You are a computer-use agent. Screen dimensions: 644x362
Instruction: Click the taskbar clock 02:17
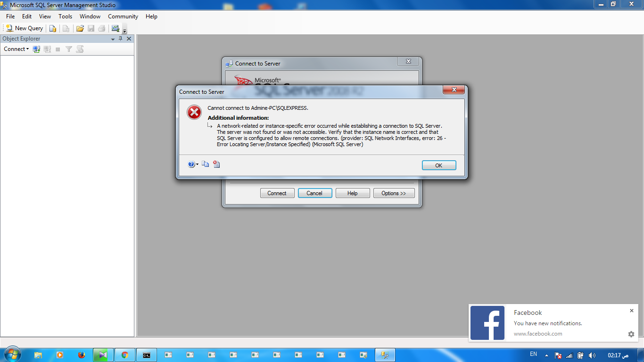click(x=618, y=355)
